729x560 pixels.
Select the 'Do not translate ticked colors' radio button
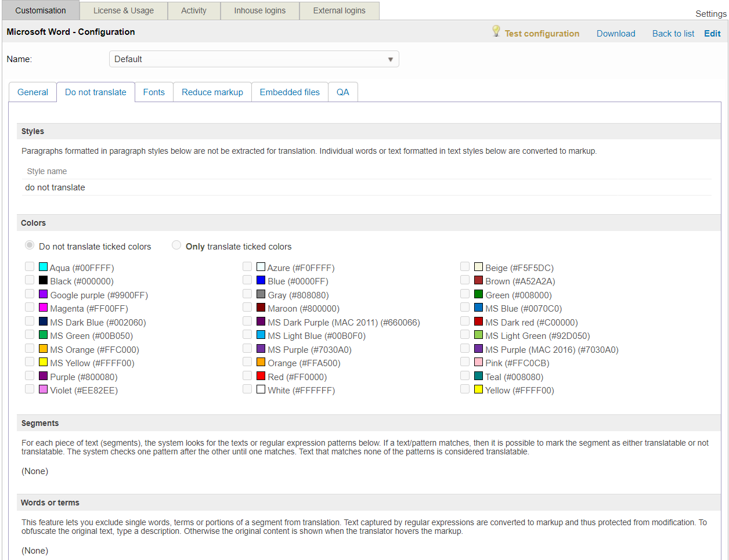point(30,245)
